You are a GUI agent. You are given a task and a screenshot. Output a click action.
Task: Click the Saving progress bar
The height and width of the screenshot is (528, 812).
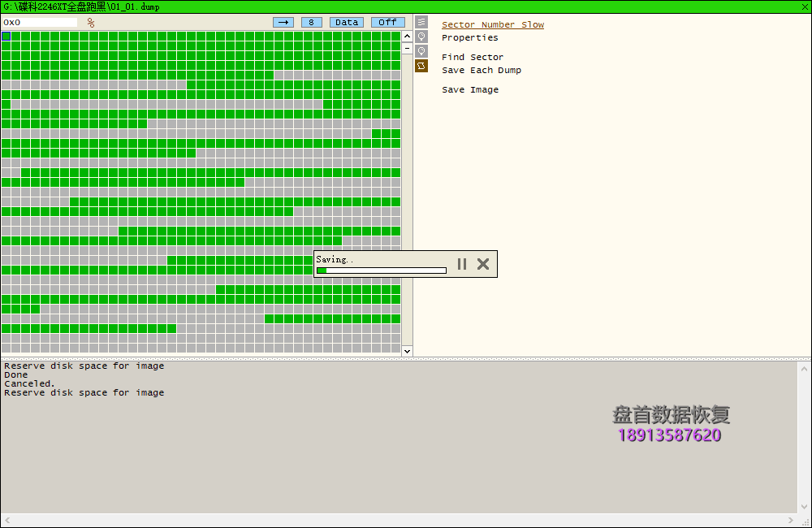(x=381, y=270)
